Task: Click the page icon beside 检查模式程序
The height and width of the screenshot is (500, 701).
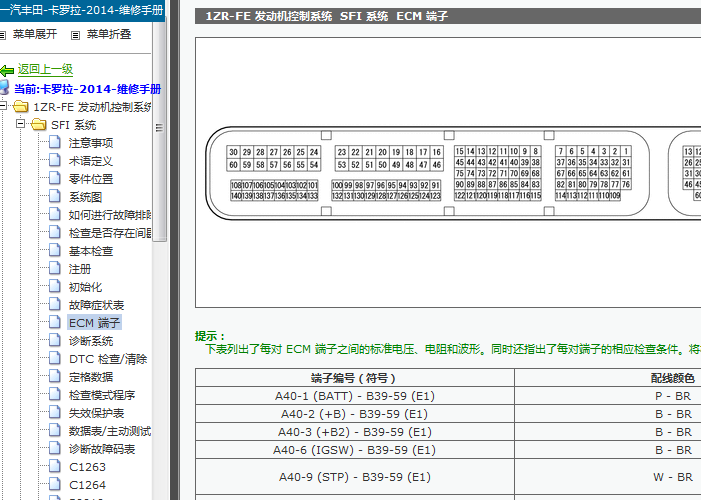Action: [55, 394]
